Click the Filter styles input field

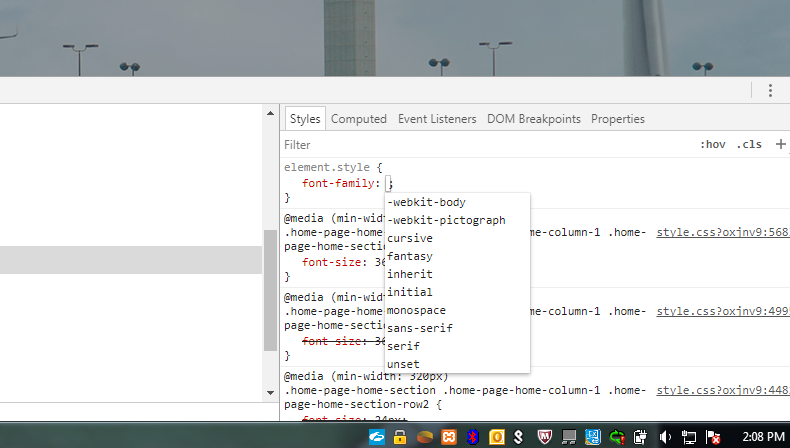pos(484,145)
